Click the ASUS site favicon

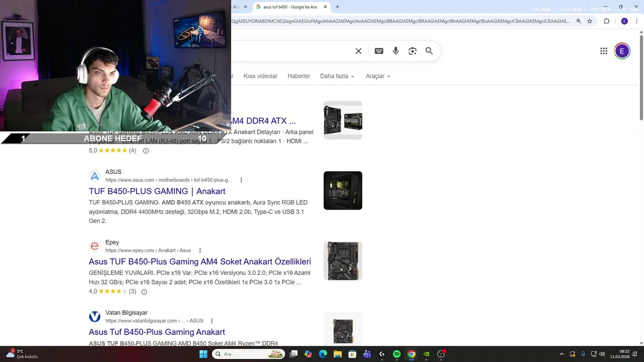pos(95,176)
